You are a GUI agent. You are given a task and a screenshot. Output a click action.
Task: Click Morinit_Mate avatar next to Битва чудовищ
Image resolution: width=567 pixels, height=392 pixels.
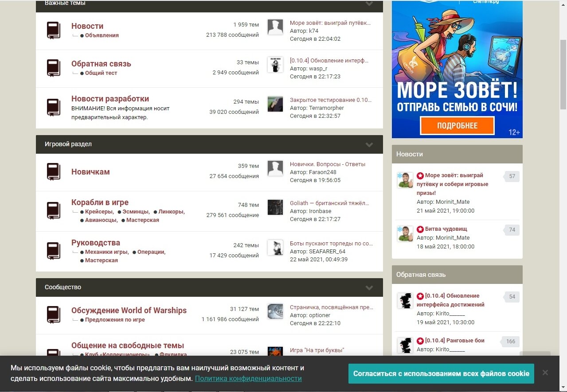point(405,234)
